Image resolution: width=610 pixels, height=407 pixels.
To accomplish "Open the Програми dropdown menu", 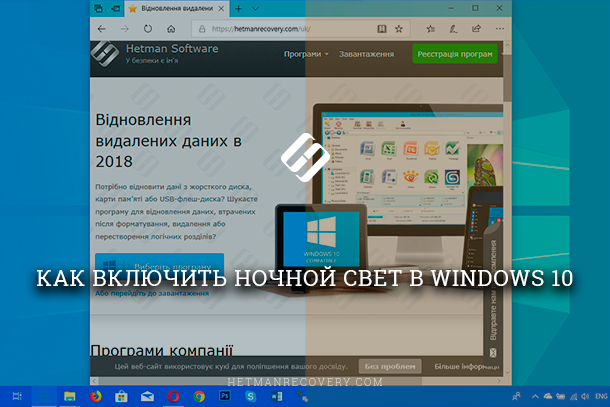I will tap(306, 54).
